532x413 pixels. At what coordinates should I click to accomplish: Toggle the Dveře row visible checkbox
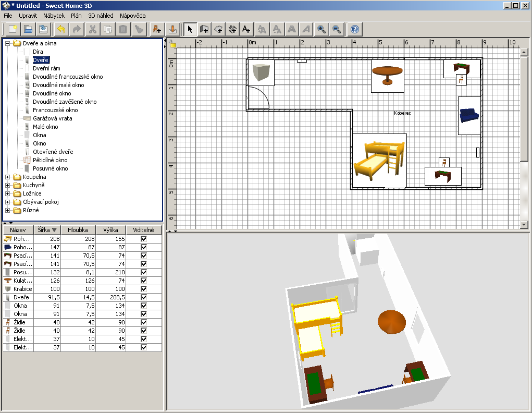tap(144, 297)
